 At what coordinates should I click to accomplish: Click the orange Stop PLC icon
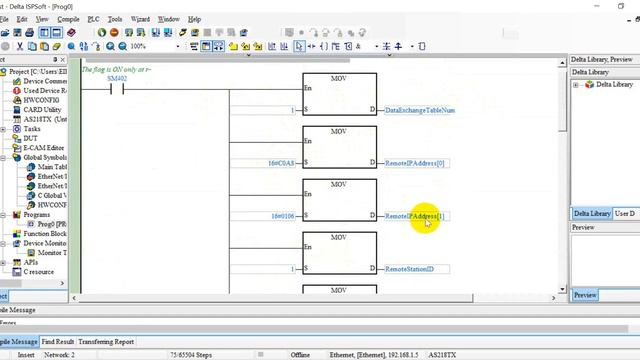(x=114, y=33)
